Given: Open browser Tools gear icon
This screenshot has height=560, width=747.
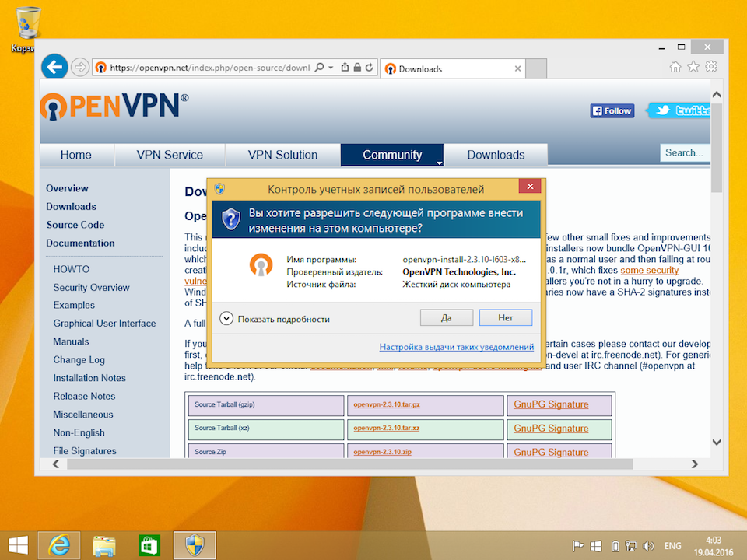Looking at the screenshot, I should pyautogui.click(x=711, y=67).
